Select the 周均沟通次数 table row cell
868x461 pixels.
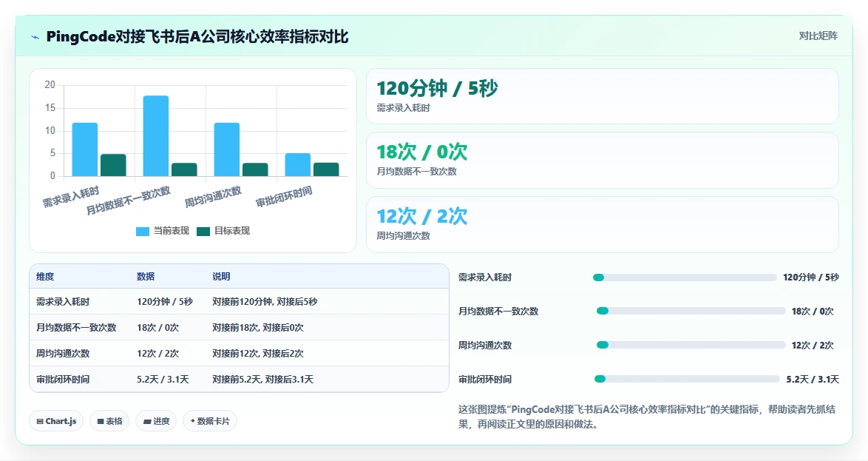pos(63,354)
